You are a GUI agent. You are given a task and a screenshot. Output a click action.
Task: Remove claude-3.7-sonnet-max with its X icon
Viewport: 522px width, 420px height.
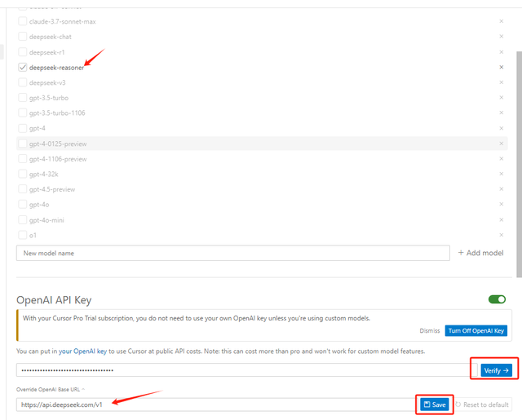(x=502, y=21)
